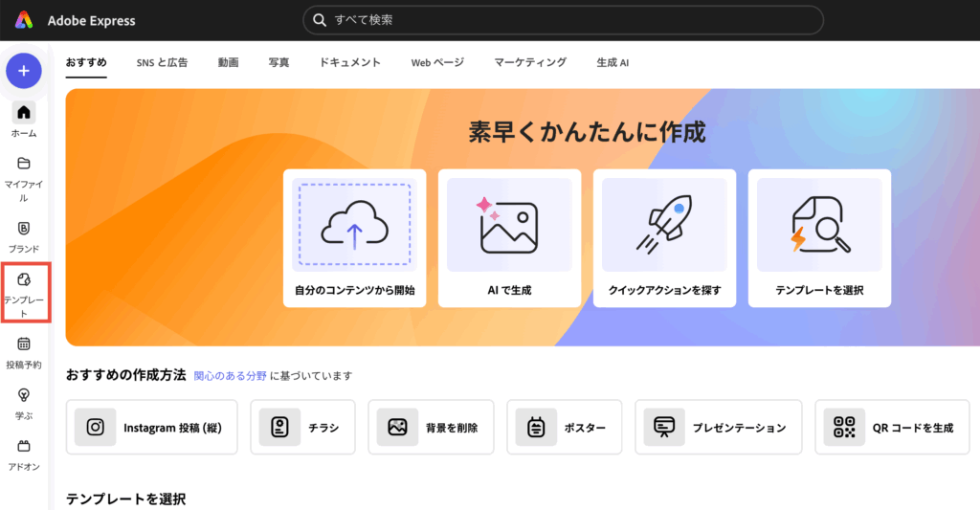Click the ポスター label text
The width and height of the screenshot is (980, 510).
pos(585,428)
